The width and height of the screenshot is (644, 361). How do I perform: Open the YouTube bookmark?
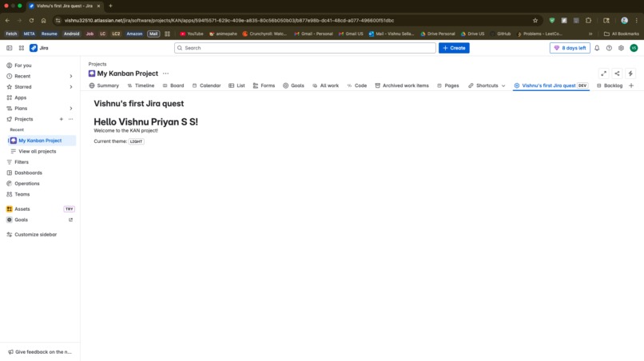click(192, 34)
